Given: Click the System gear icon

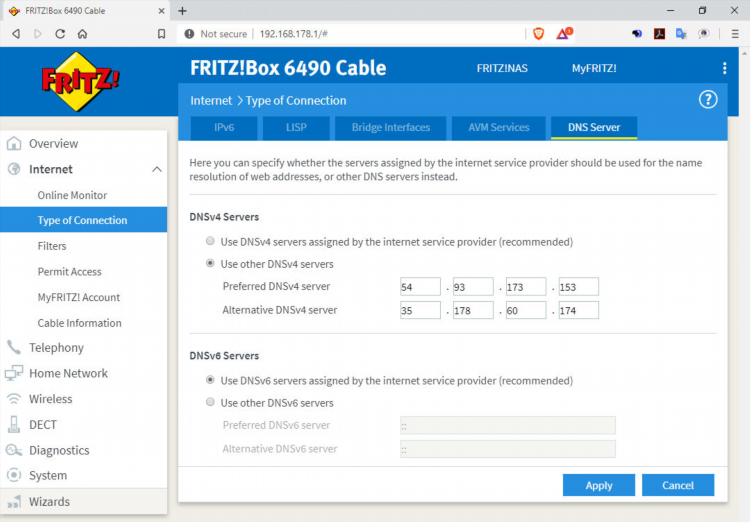Looking at the screenshot, I should pyautogui.click(x=14, y=475).
